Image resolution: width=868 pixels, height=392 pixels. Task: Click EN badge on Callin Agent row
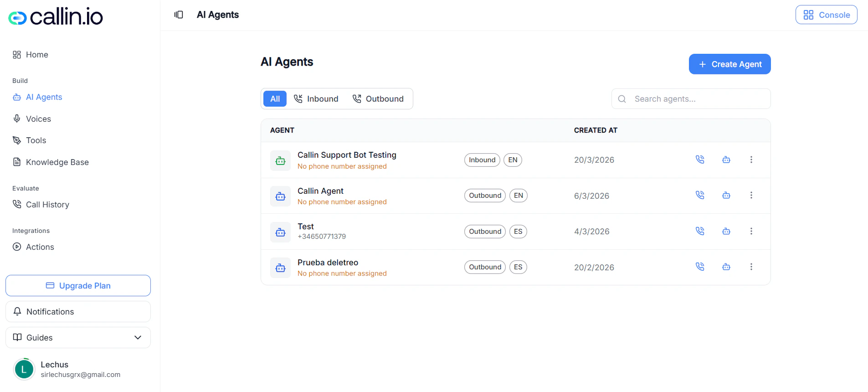[518, 196]
